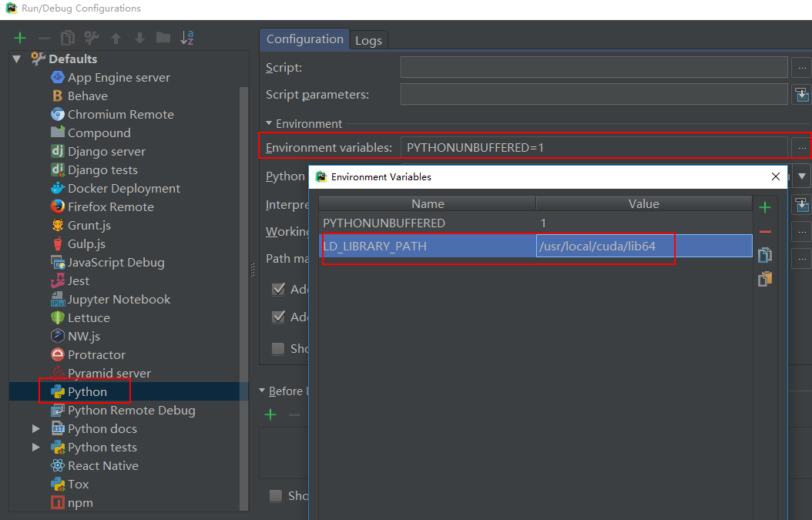Select Chromium Remote configuration
Screen dimensions: 812x520
121,115
